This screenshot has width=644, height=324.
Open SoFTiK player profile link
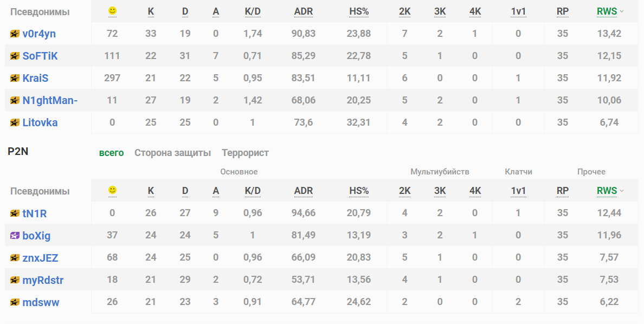pyautogui.click(x=40, y=56)
